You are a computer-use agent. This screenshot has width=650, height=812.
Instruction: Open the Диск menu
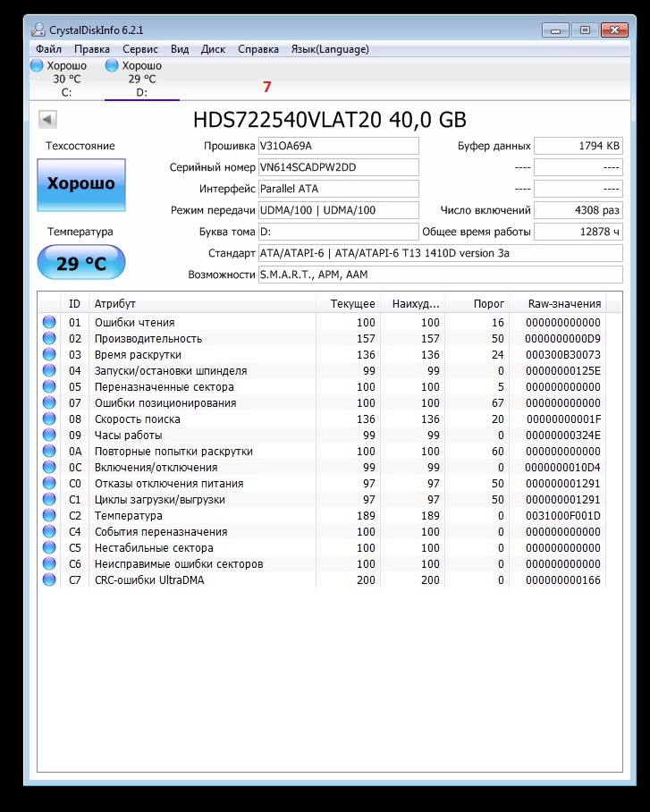tap(213, 49)
